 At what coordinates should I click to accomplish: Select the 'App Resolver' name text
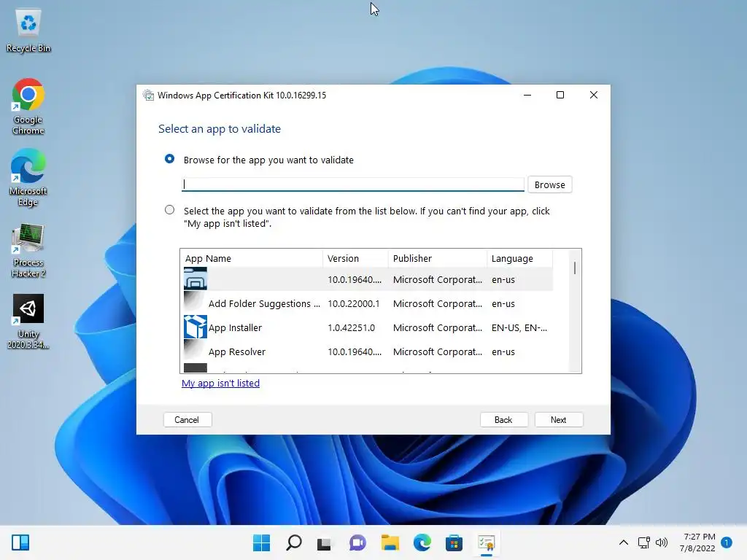pos(237,352)
